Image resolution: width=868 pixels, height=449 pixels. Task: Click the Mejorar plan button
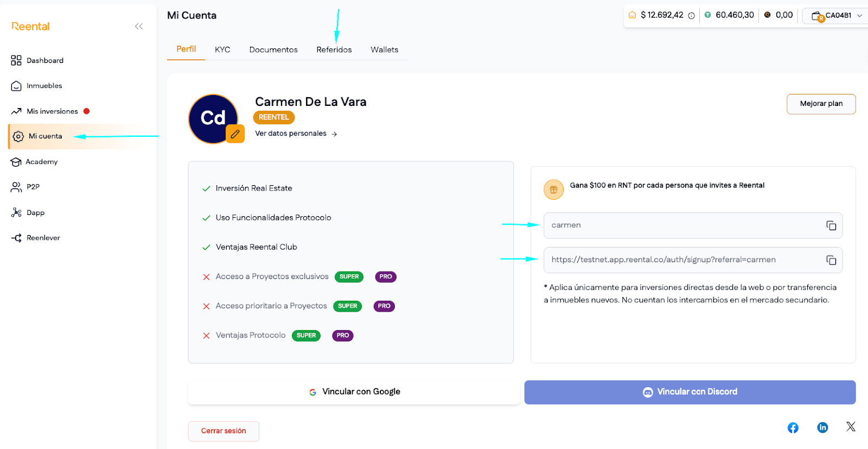click(x=821, y=104)
